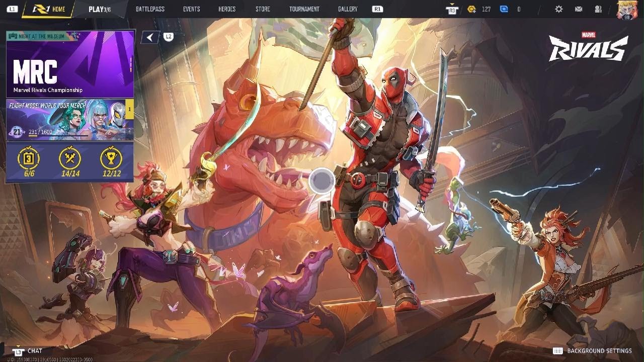Click the Marvel Rivals Championship caption
Screen dimensions: 644x362
[x=48, y=90]
